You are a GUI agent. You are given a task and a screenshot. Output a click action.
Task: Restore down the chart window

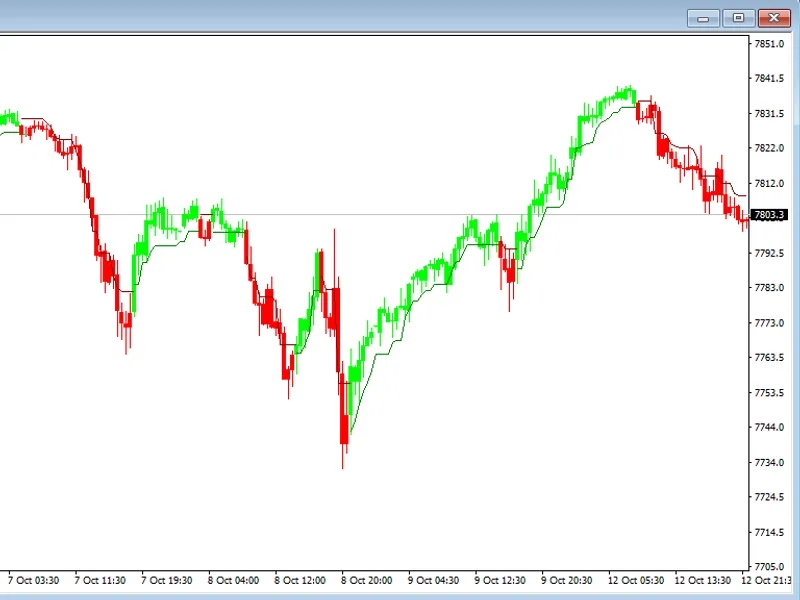click(738, 18)
